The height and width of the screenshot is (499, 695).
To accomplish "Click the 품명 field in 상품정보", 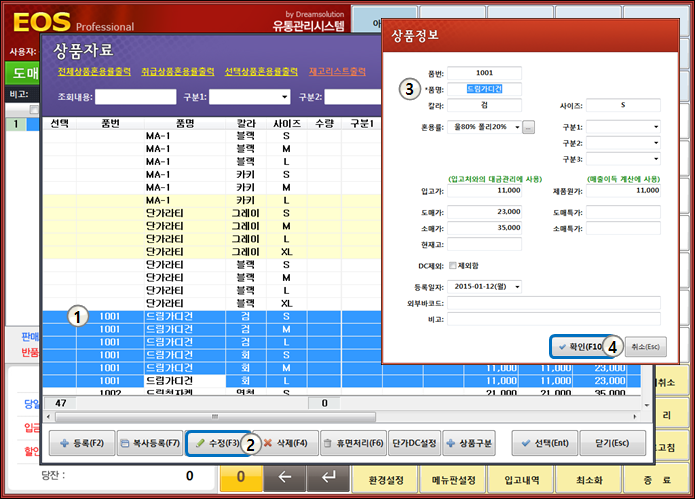I will pyautogui.click(x=484, y=89).
